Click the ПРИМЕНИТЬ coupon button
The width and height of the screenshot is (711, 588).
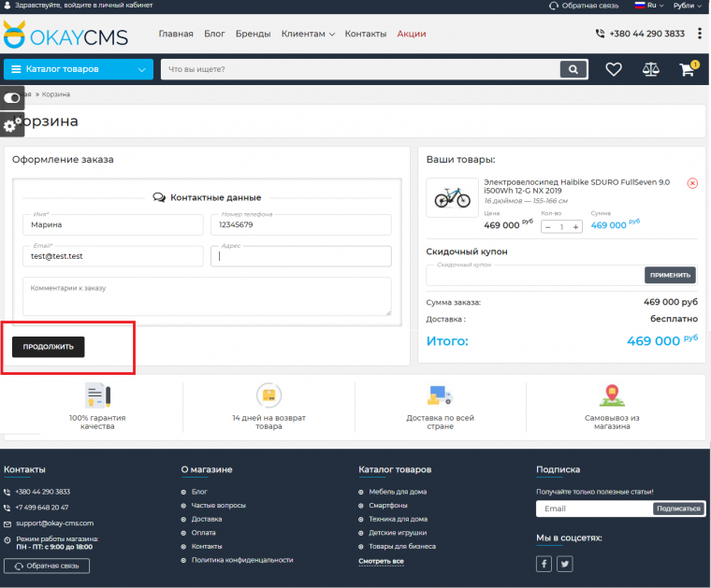pos(671,275)
